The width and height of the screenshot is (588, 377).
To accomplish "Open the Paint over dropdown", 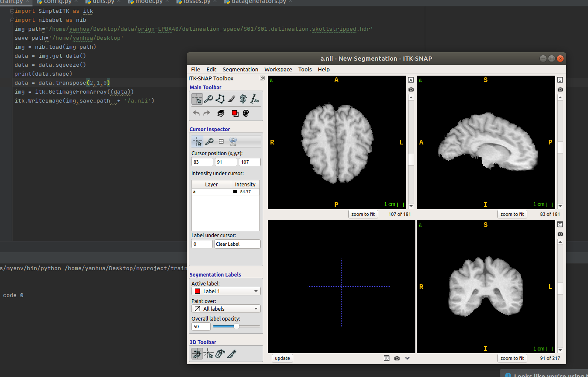I will pyautogui.click(x=226, y=309).
